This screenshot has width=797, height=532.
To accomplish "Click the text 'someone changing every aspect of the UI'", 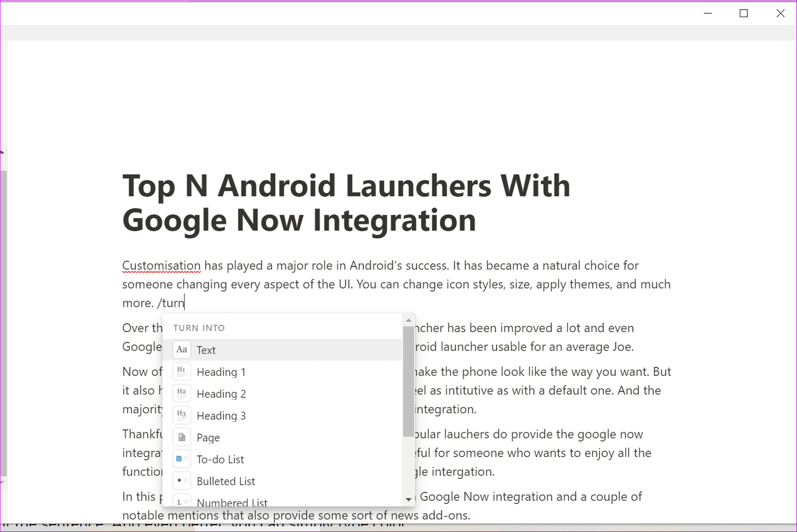I will [236, 285].
